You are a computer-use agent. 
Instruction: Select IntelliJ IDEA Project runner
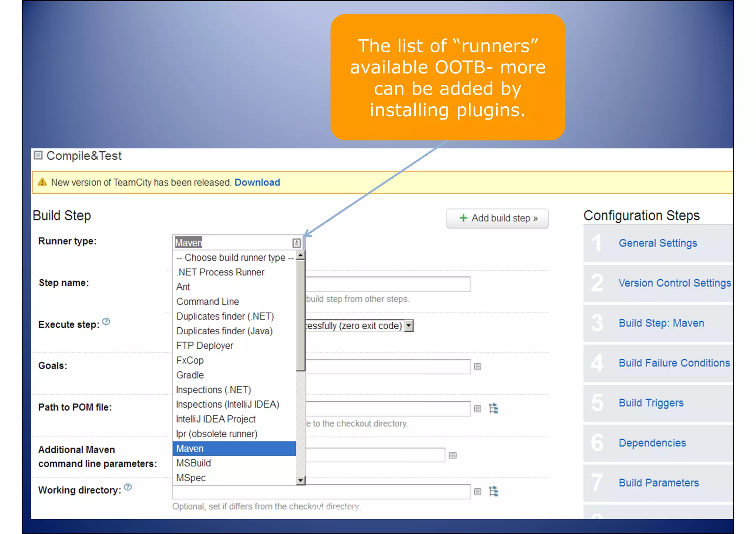[234, 419]
